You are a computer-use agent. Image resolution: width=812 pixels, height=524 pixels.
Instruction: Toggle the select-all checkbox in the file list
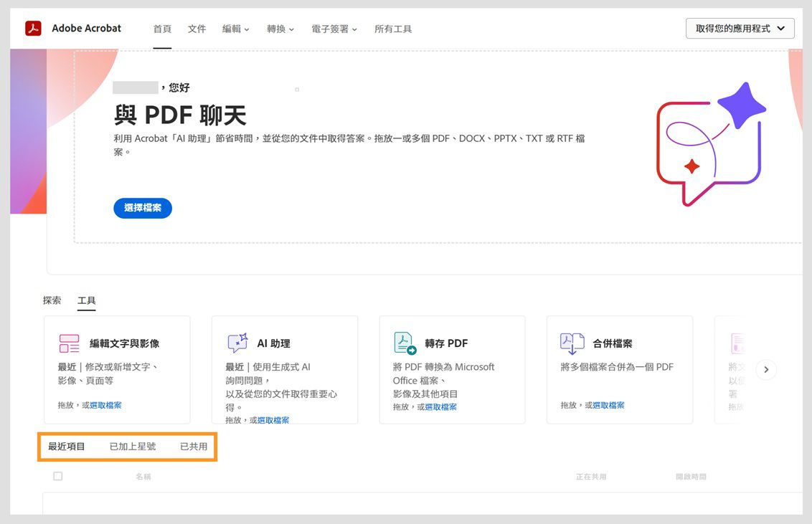click(x=58, y=475)
